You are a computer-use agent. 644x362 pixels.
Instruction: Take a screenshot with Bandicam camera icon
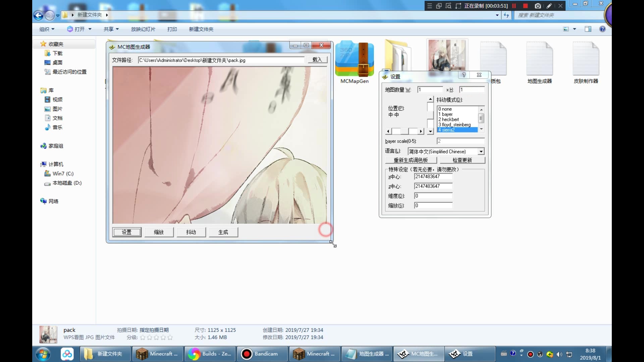coord(538,6)
